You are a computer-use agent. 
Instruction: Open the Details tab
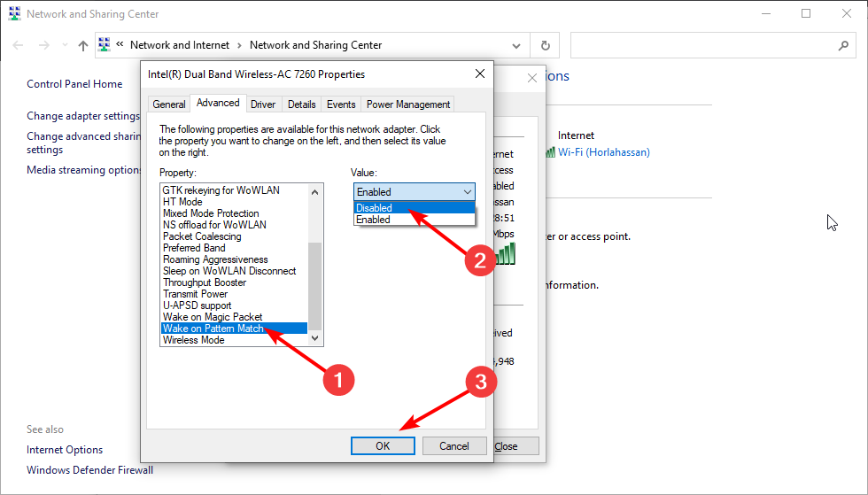pyautogui.click(x=302, y=104)
